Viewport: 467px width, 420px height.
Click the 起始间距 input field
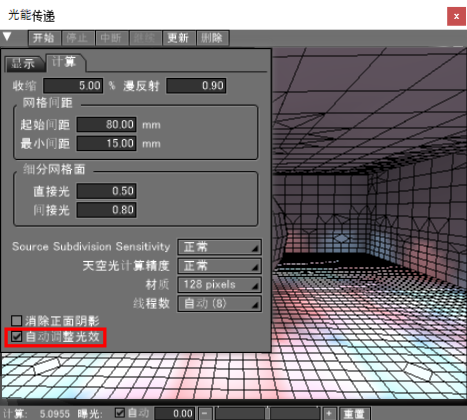tap(106, 125)
